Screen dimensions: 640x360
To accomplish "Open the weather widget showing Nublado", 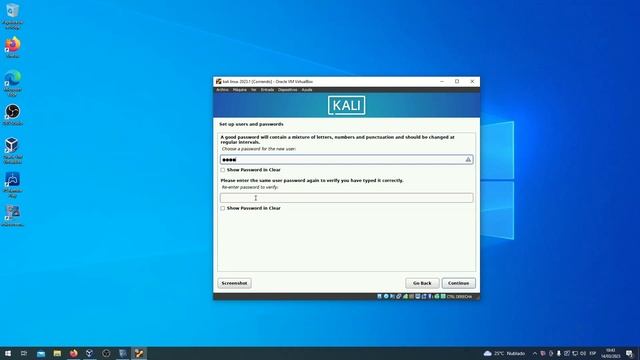I will pos(504,353).
